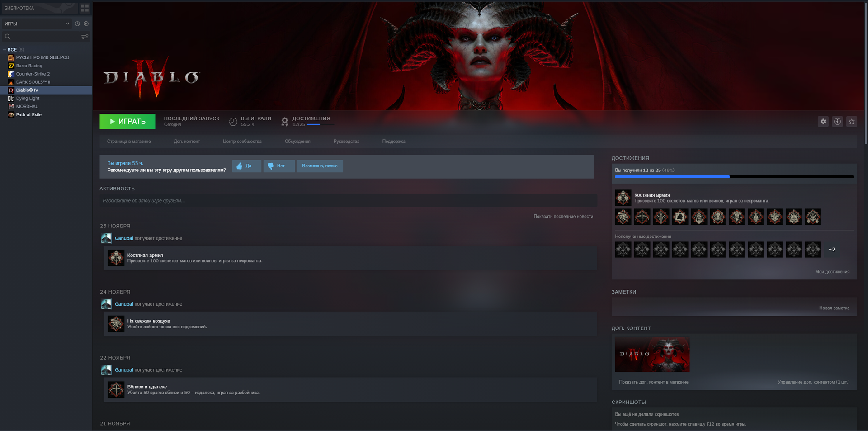Click Показать доп. контент в магазине
Screen dimensions: 868x431
(654, 382)
